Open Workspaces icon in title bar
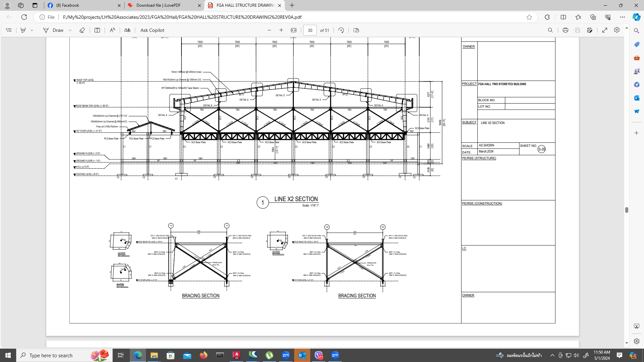This screenshot has height=362, width=644. click(x=21, y=5)
